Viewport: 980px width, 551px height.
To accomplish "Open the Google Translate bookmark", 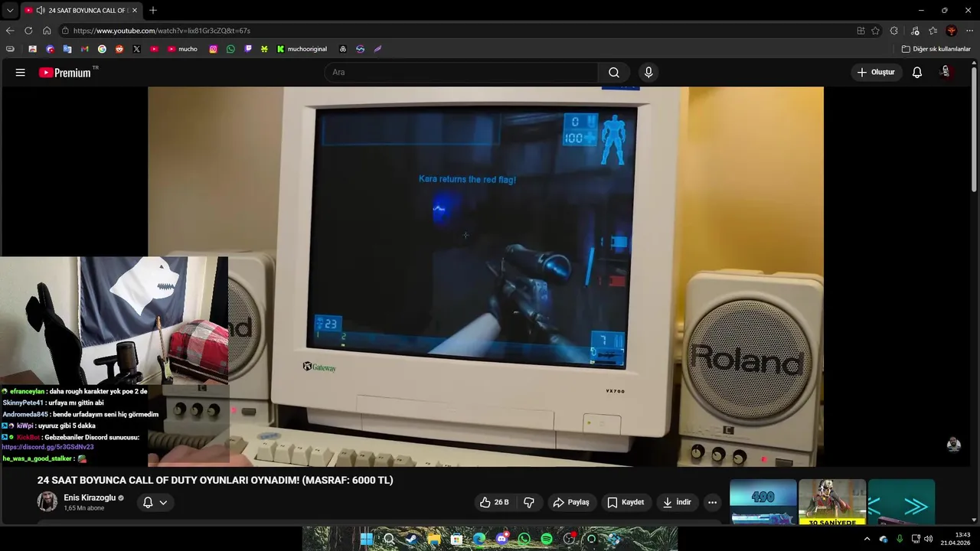I will (x=67, y=49).
